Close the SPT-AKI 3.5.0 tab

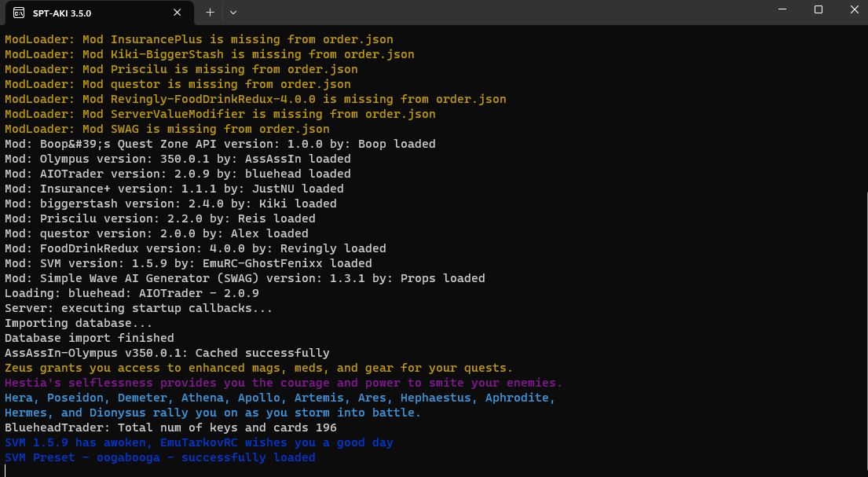coord(178,13)
